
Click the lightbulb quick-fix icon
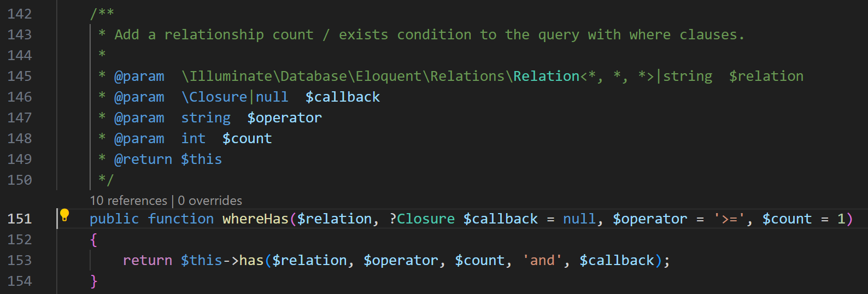pyautogui.click(x=64, y=215)
